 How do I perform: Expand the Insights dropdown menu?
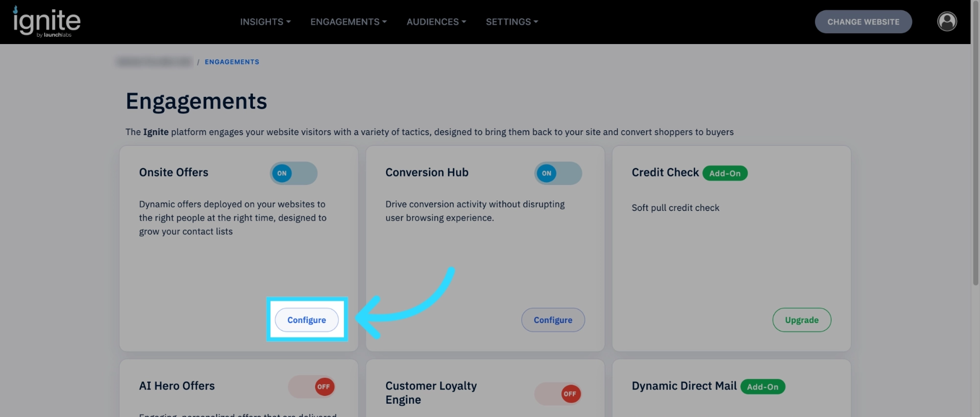265,22
